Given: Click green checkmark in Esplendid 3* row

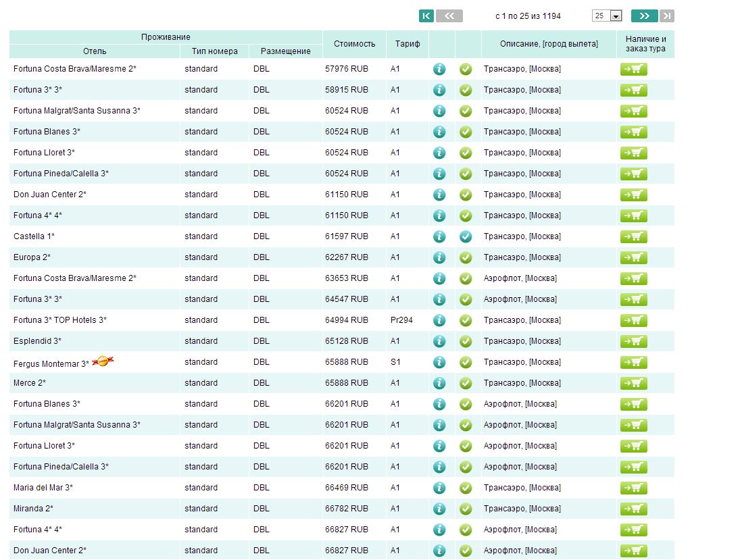Looking at the screenshot, I should 466,341.
